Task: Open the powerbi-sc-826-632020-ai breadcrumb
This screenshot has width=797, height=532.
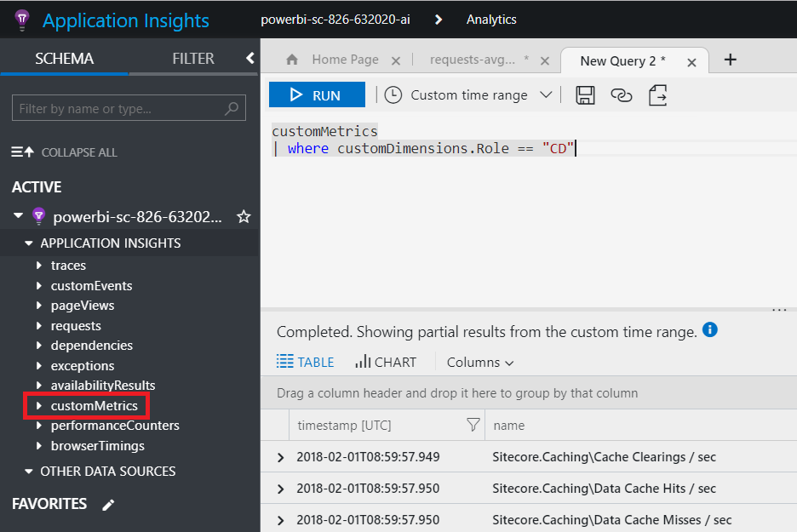Action: tap(335, 20)
